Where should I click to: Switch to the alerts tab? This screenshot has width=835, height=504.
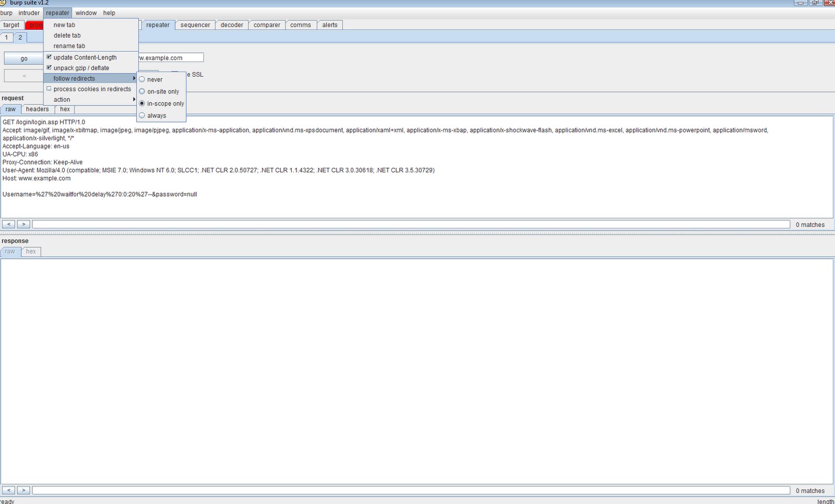point(330,25)
